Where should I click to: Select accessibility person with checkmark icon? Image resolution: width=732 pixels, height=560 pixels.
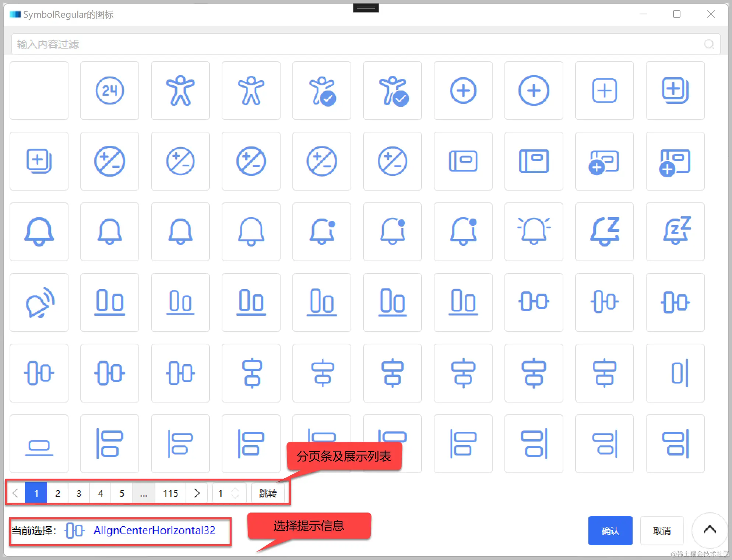tap(321, 91)
